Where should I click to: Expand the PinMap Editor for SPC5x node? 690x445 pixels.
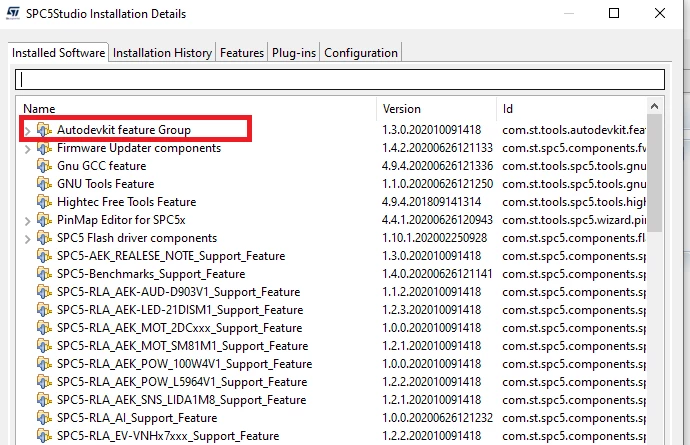[28, 221]
